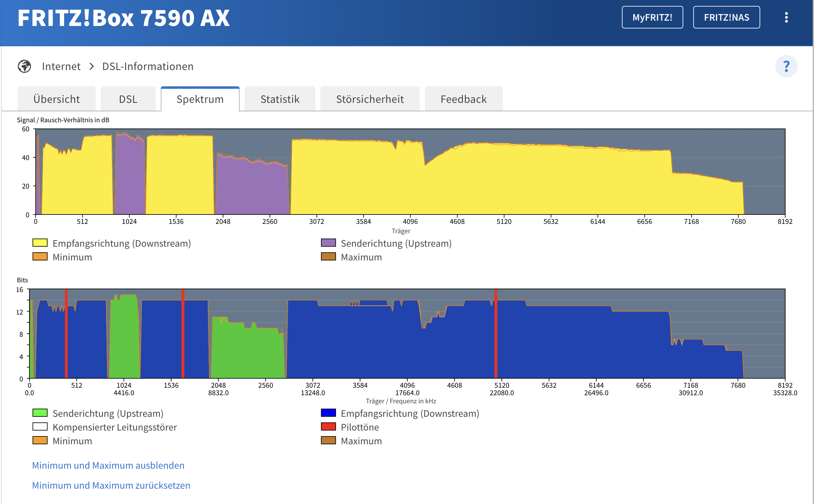Click Minimum und Maximum zurücksetzen link
Viewport: 814px width, 504px height.
coord(111,485)
